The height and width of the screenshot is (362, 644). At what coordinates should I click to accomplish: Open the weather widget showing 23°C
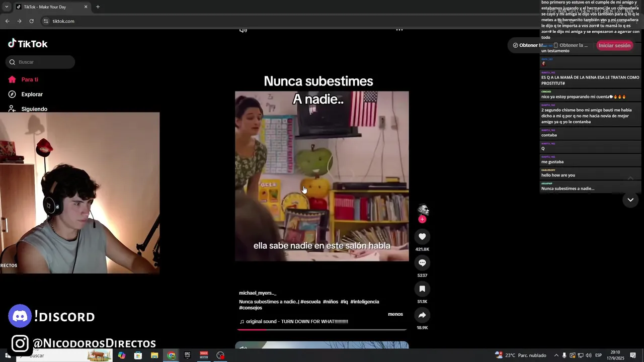[x=521, y=355]
